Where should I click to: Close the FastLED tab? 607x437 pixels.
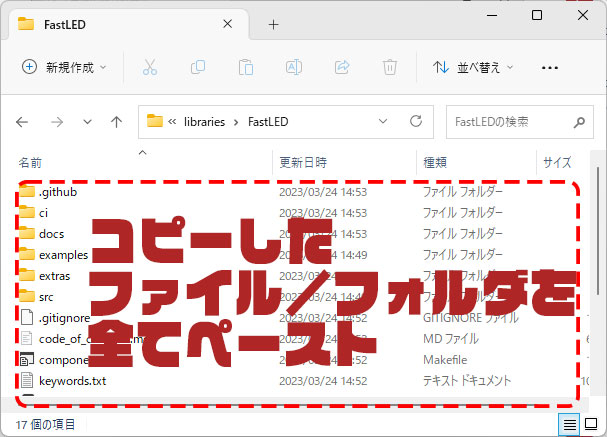228,24
